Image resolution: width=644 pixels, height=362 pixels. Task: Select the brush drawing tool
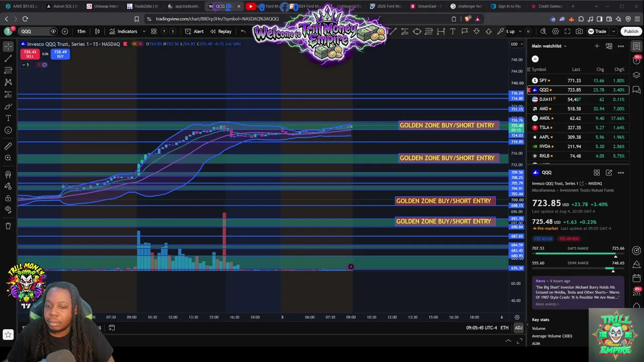click(8, 107)
